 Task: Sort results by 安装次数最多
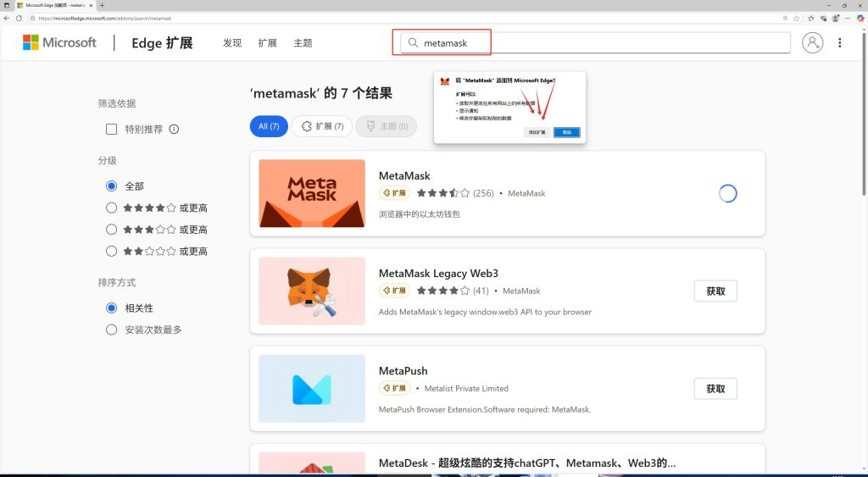coord(111,330)
